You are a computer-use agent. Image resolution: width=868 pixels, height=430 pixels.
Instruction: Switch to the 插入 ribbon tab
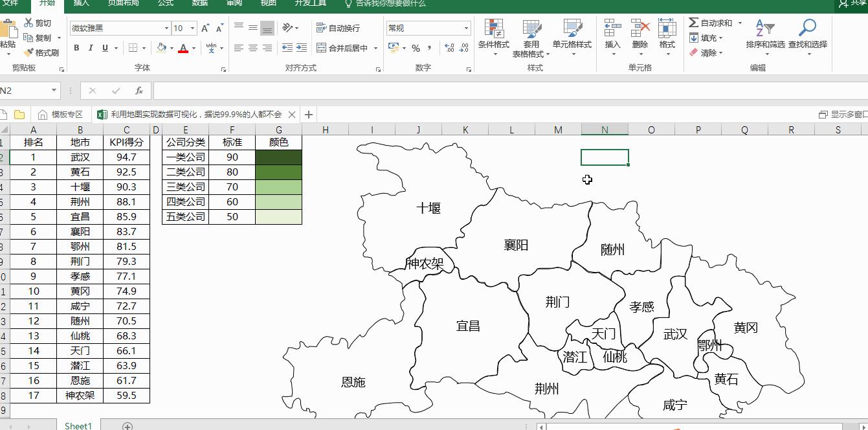[x=82, y=4]
